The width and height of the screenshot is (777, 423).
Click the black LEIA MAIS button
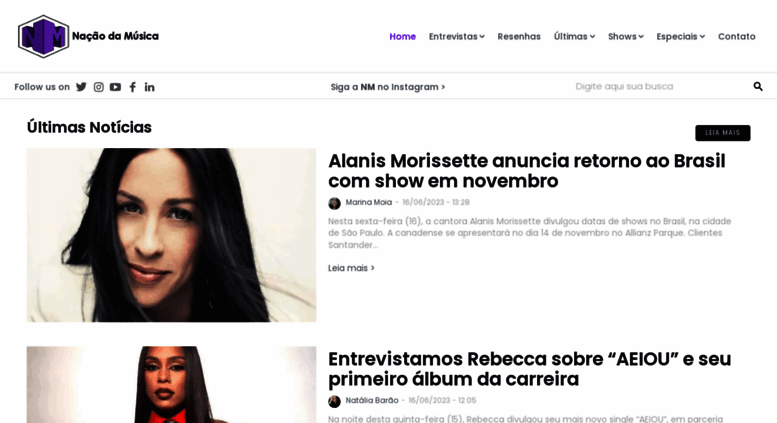click(x=722, y=133)
